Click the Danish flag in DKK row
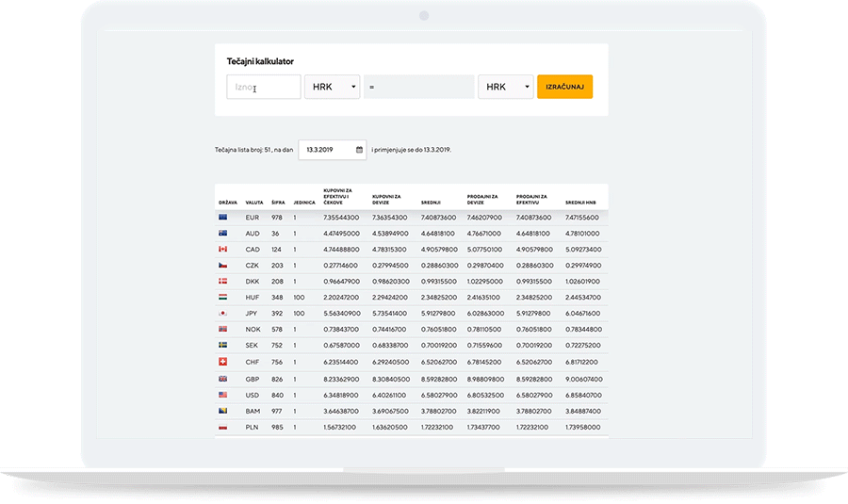Viewport: 848px width, 504px height. [222, 282]
